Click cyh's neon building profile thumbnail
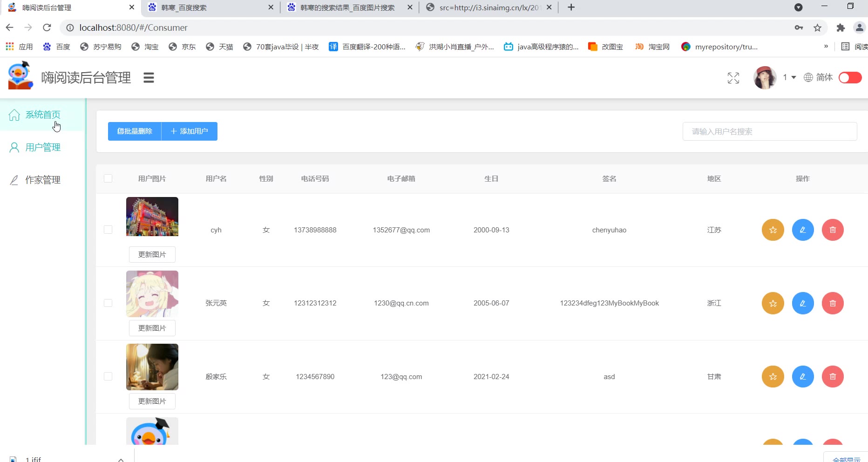This screenshot has width=868, height=462. [152, 217]
